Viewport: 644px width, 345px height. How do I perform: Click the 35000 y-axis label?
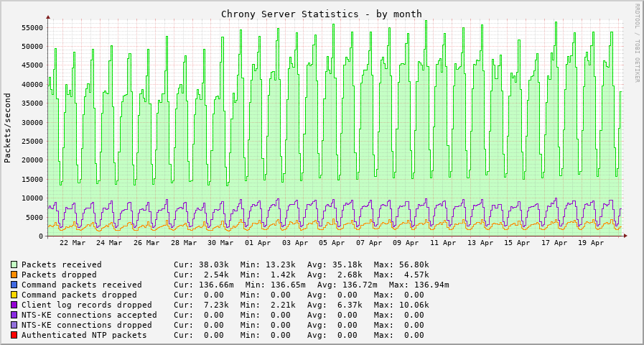click(x=32, y=103)
